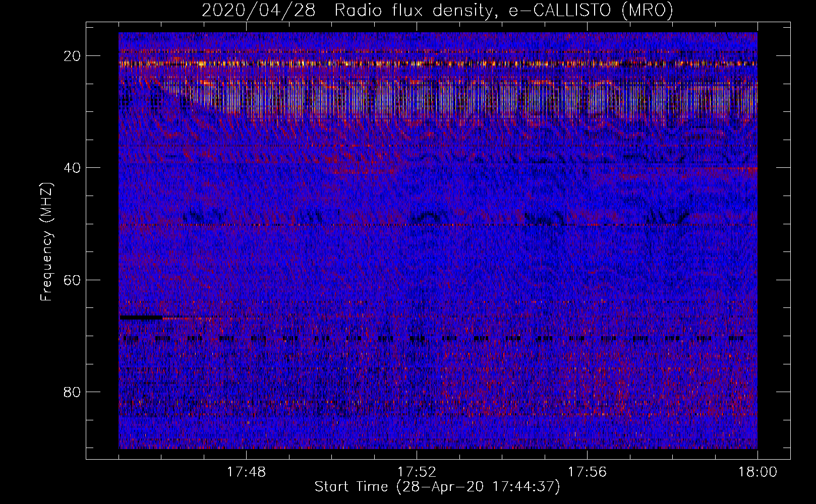Screen dimensions: 816x504
Task: Click the 40 MHz frequency tick label
Action: pos(73,168)
